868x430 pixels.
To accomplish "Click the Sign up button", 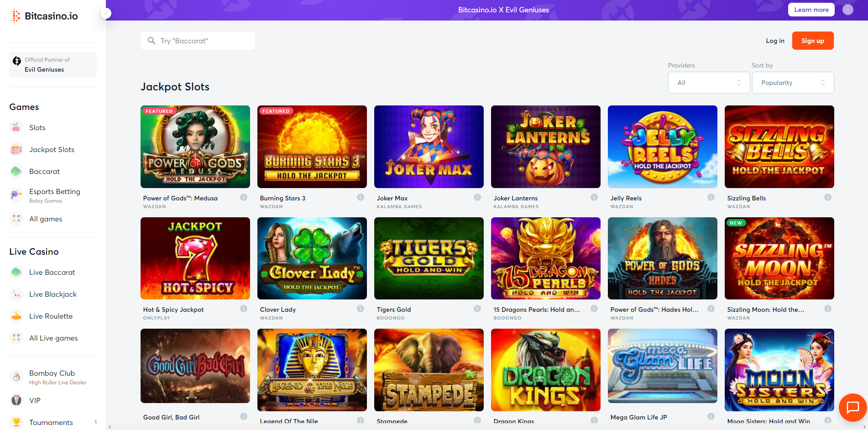I will click(813, 41).
